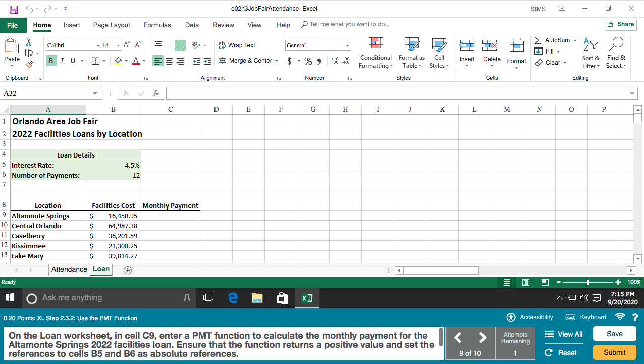Image resolution: width=644 pixels, height=364 pixels.
Task: Open Conditional Formatting options
Action: (375, 53)
